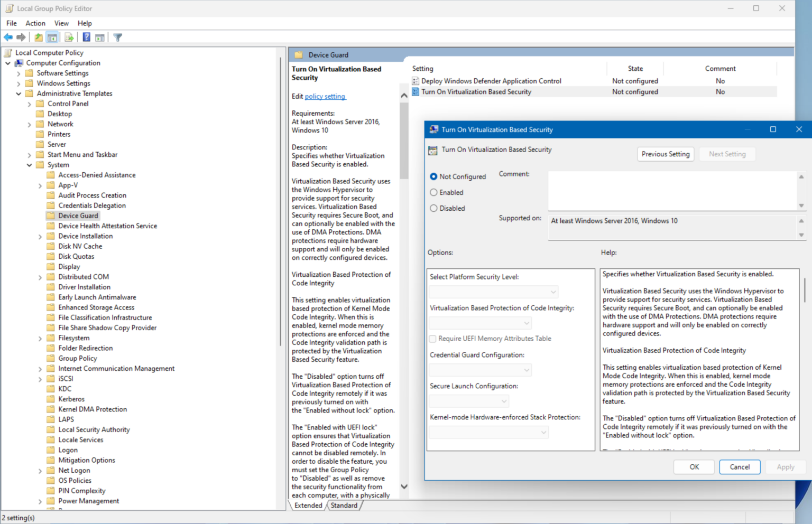The height and width of the screenshot is (524, 812).
Task: Open the Credential Guard Configuration dropdown
Action: (481, 370)
